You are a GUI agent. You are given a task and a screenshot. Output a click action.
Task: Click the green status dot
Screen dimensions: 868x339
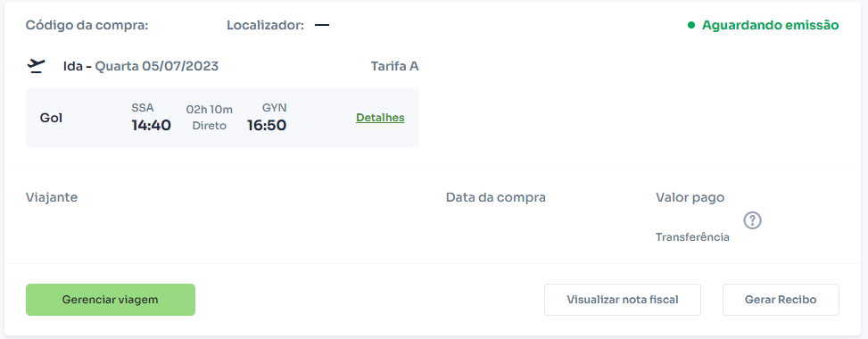pos(690,25)
